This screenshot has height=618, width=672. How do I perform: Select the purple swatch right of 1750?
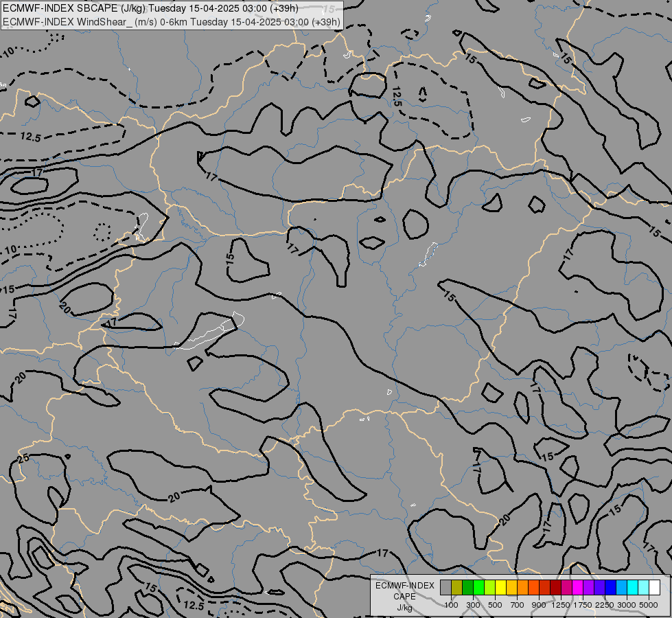coord(589,588)
